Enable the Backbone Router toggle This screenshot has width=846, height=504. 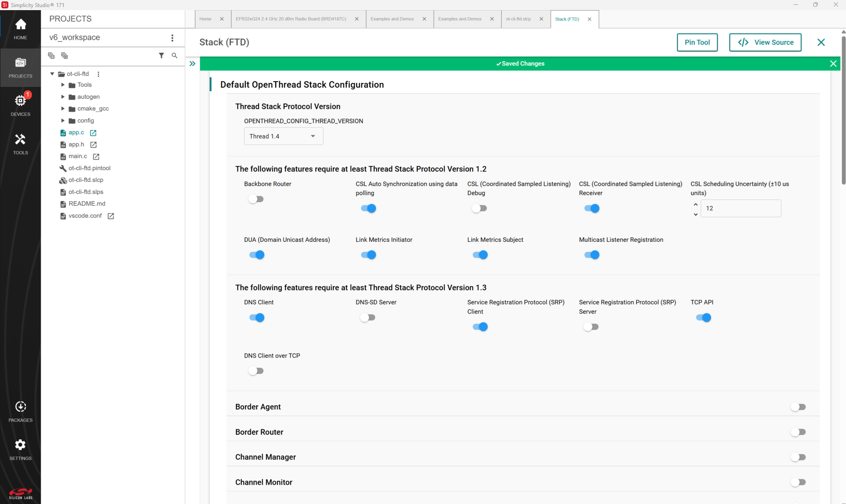(x=256, y=199)
